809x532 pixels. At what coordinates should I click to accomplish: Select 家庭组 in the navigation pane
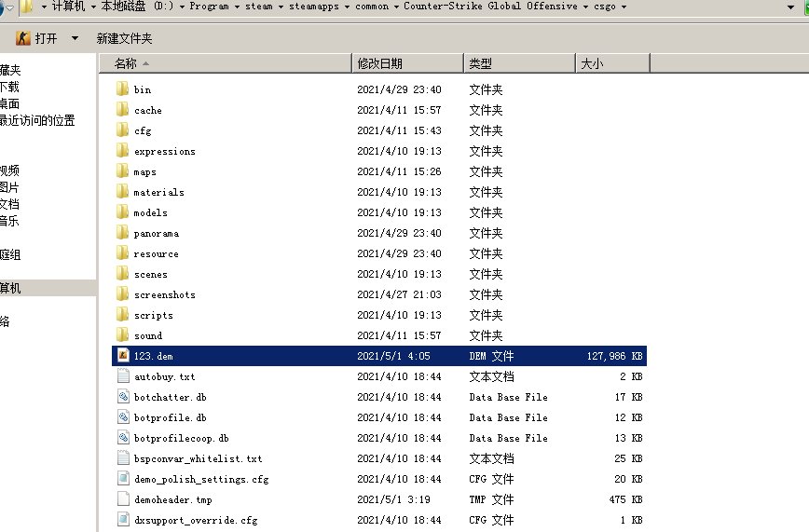(x=10, y=254)
